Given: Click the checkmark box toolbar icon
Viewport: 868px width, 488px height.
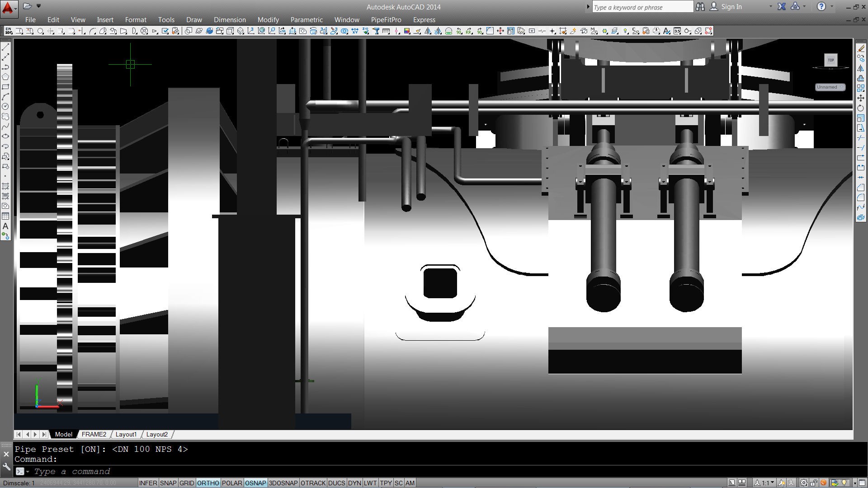Looking at the screenshot, I should point(165,31).
